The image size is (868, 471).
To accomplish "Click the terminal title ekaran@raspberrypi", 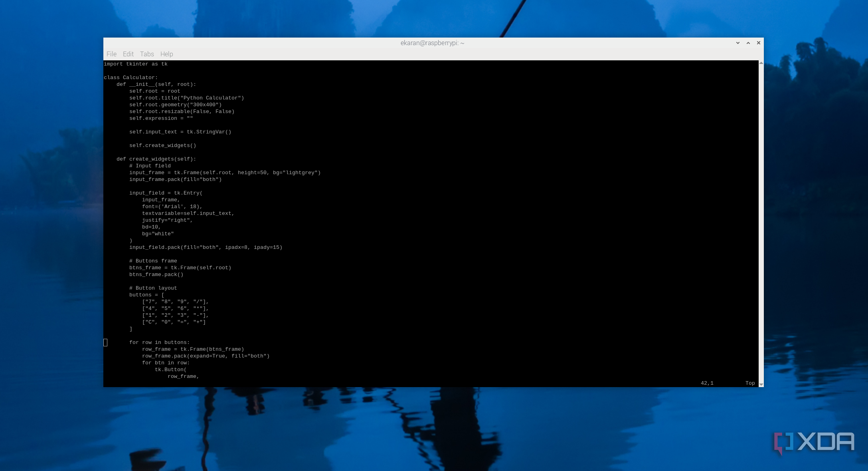I will pos(432,43).
